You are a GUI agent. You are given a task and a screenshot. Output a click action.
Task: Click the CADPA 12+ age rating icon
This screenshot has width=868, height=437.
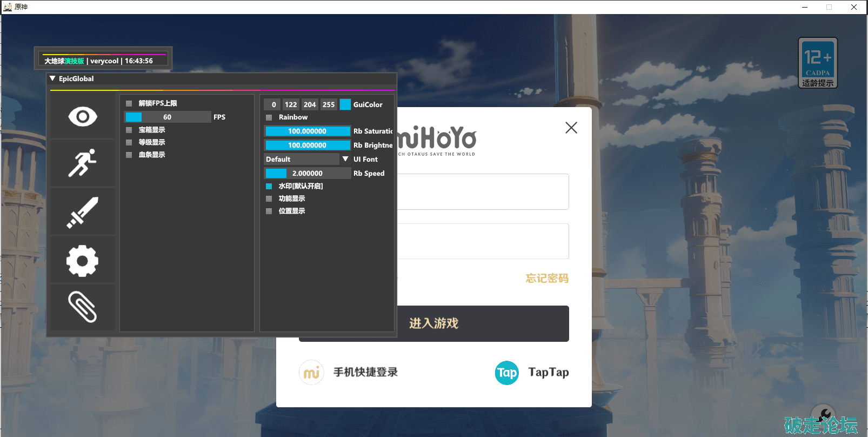tap(818, 63)
